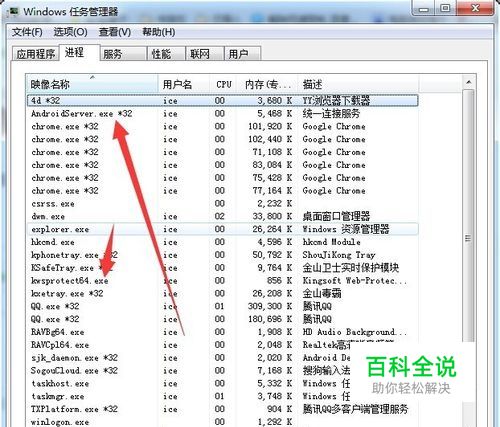500x427 pixels.
Task: Open the 选项(O) menu
Action: (x=70, y=32)
